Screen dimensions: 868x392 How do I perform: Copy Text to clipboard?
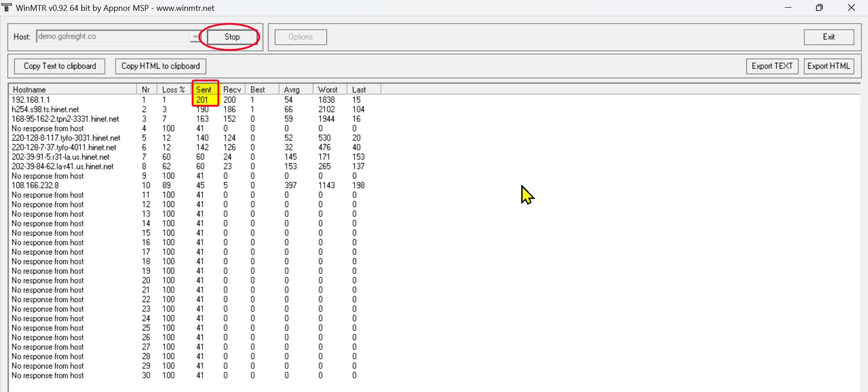(x=60, y=66)
